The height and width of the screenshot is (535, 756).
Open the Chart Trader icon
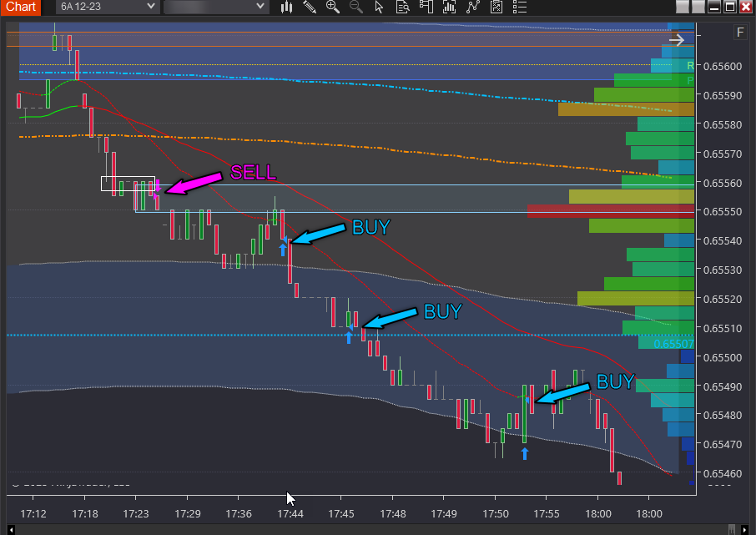pyautogui.click(x=426, y=7)
